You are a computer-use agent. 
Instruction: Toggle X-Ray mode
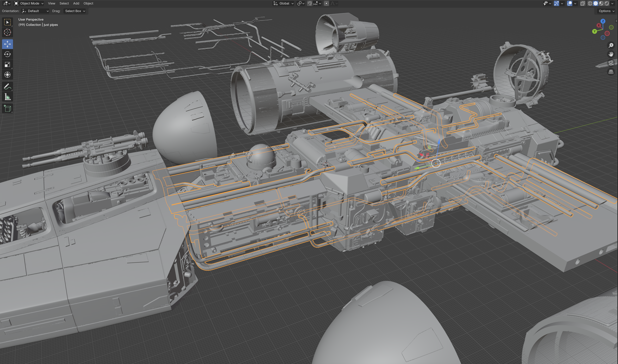[x=583, y=4]
